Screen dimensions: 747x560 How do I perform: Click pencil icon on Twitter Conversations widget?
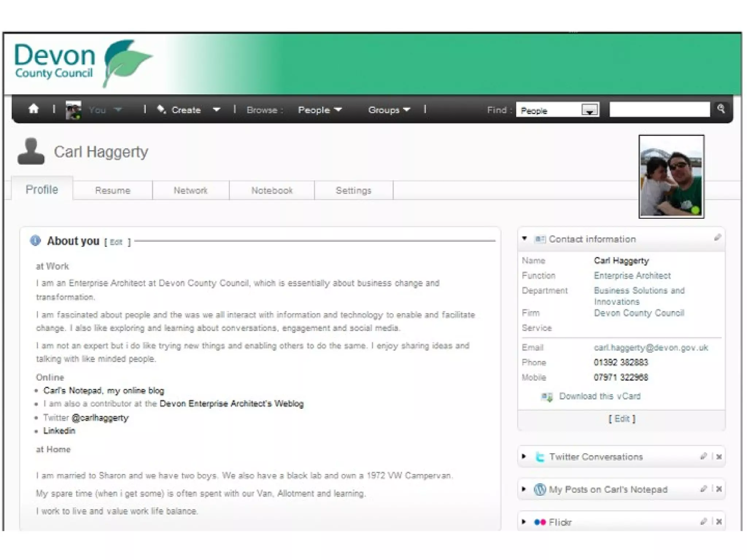coord(704,456)
